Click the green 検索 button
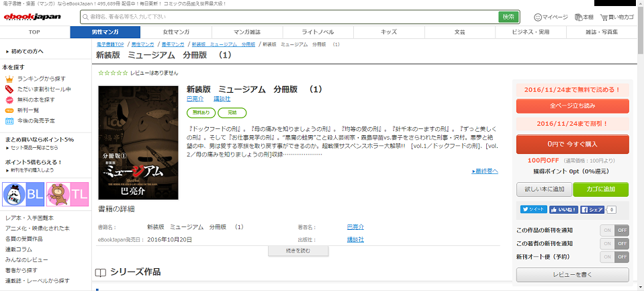The width and height of the screenshot is (644, 291). coord(508,17)
